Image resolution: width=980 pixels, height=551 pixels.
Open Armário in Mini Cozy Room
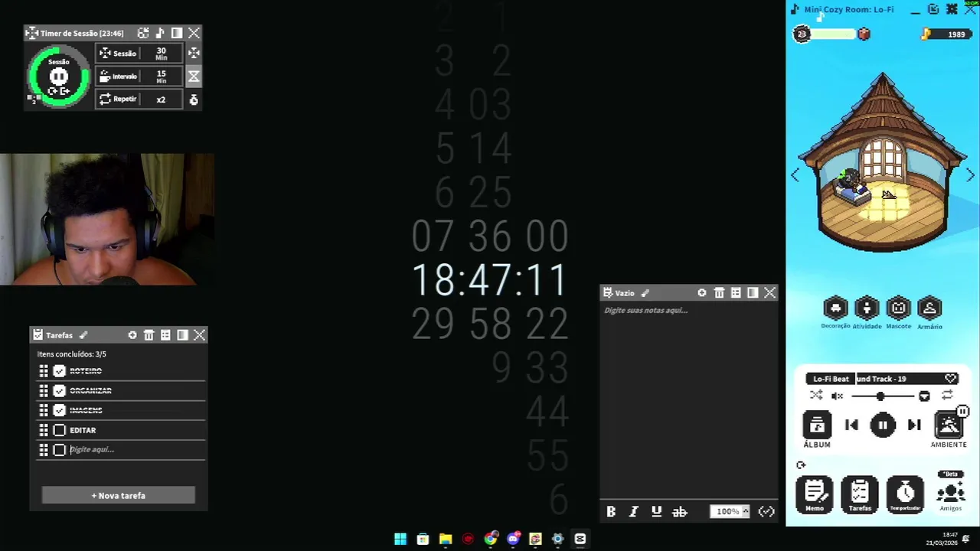click(929, 312)
